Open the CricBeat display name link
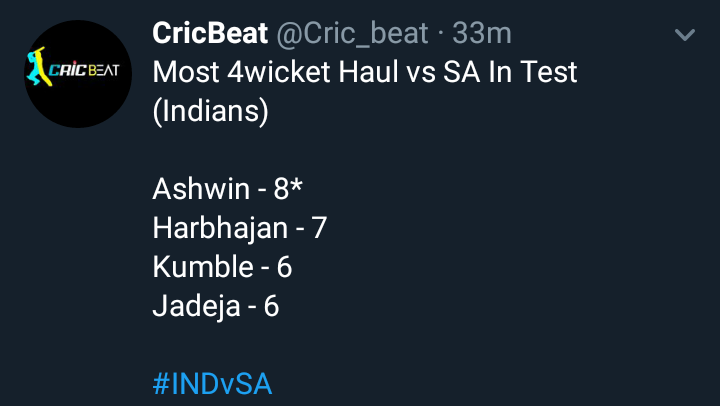Screen dimensions: 720x406 click(x=210, y=33)
